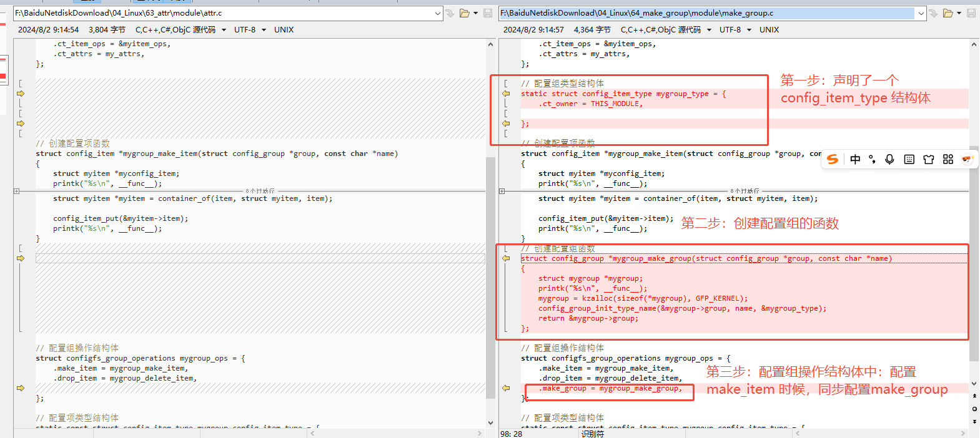Click right horizontal scrollbar left arrow
Image resolution: width=980 pixels, height=438 pixels.
coord(798,432)
